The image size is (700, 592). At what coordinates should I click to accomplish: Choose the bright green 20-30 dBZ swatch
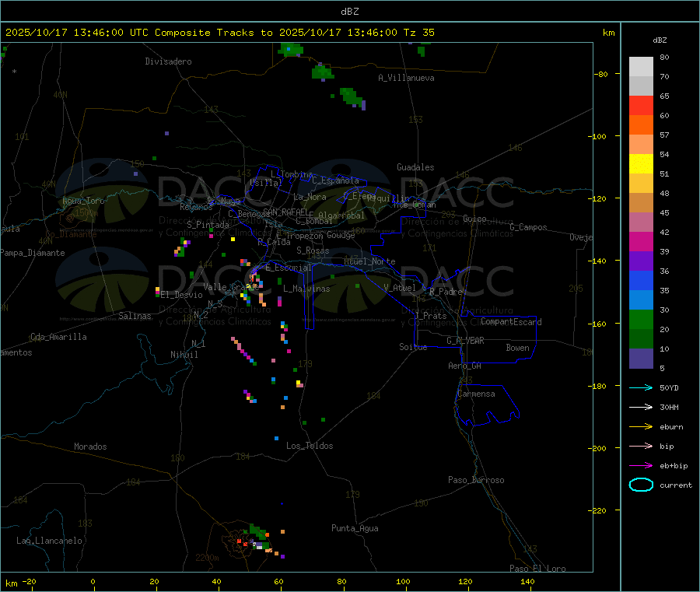point(641,319)
